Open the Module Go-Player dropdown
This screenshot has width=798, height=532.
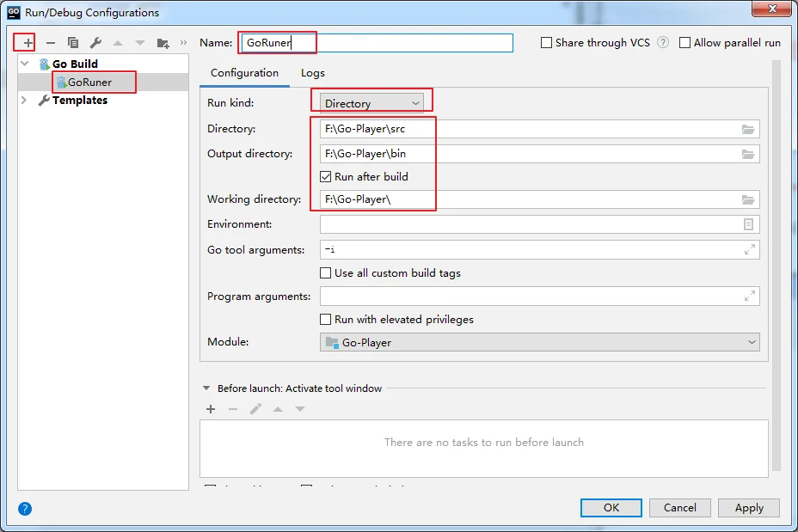539,342
